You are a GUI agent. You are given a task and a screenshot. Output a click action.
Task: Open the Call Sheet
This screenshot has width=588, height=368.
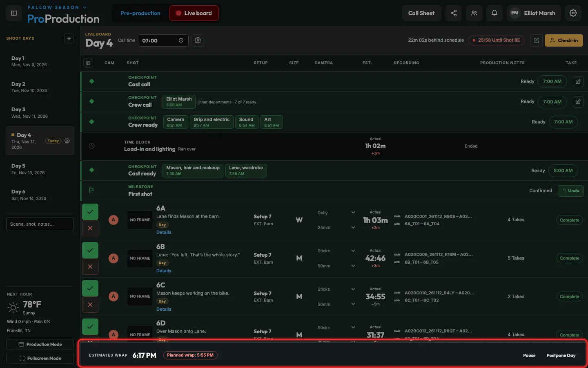[x=421, y=13]
